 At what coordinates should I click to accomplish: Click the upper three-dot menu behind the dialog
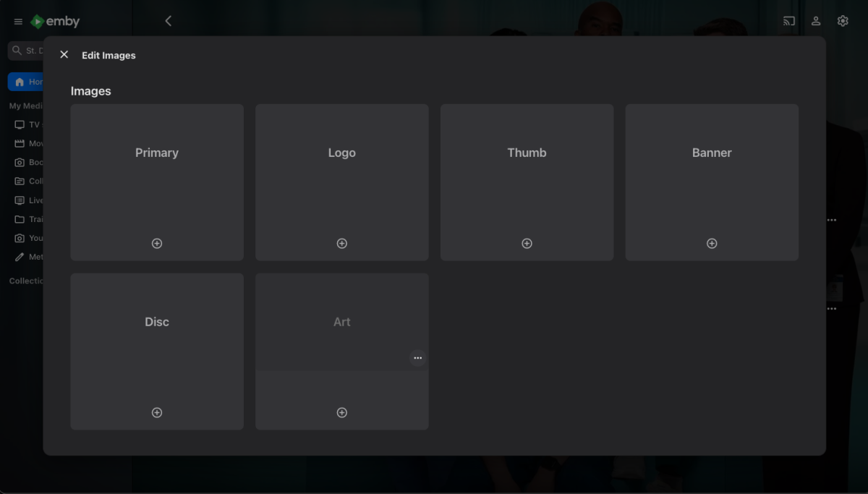(x=832, y=220)
